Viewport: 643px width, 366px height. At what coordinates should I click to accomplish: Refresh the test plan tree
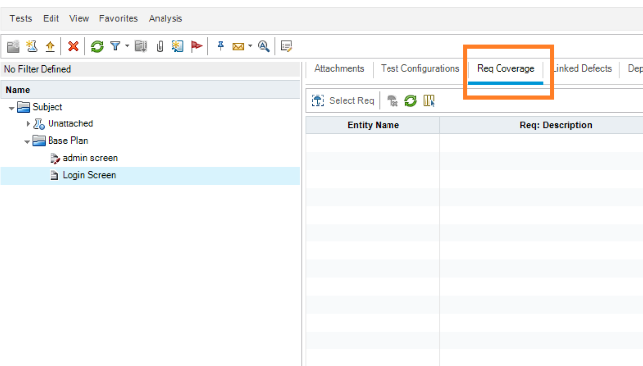click(x=97, y=46)
